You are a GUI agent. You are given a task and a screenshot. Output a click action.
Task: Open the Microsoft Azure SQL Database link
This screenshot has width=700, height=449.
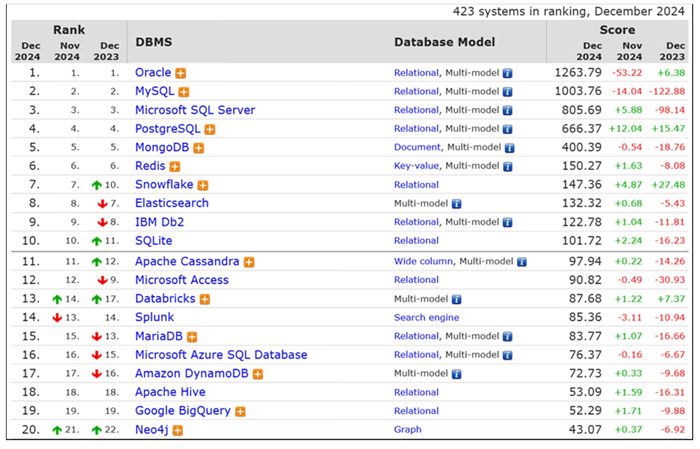[x=221, y=355]
